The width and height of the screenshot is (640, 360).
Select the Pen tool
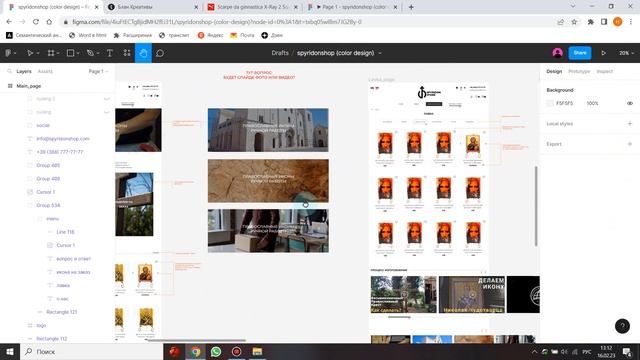pyautogui.click(x=90, y=53)
